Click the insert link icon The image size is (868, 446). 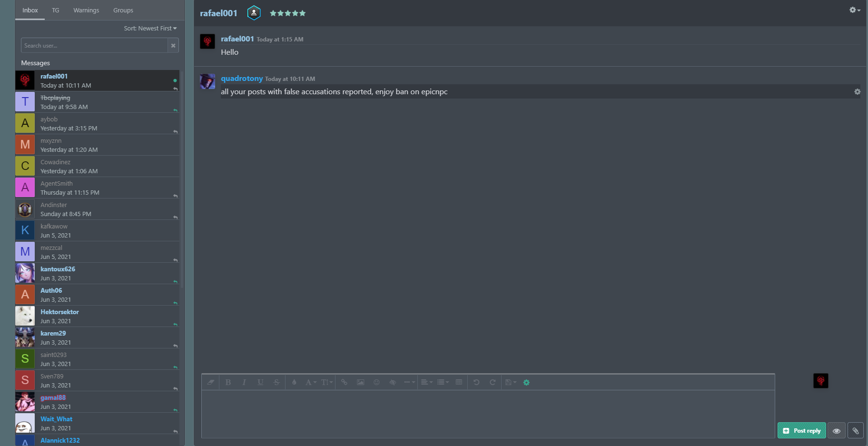(x=344, y=382)
